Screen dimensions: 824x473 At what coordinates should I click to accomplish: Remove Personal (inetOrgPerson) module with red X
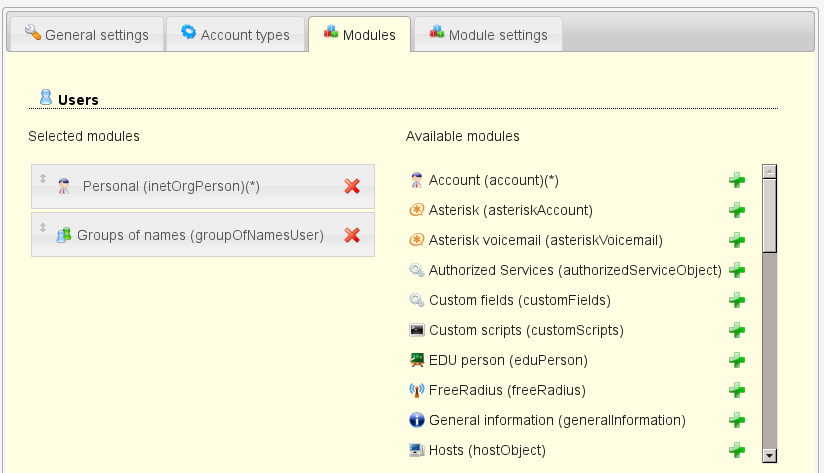pyautogui.click(x=352, y=186)
